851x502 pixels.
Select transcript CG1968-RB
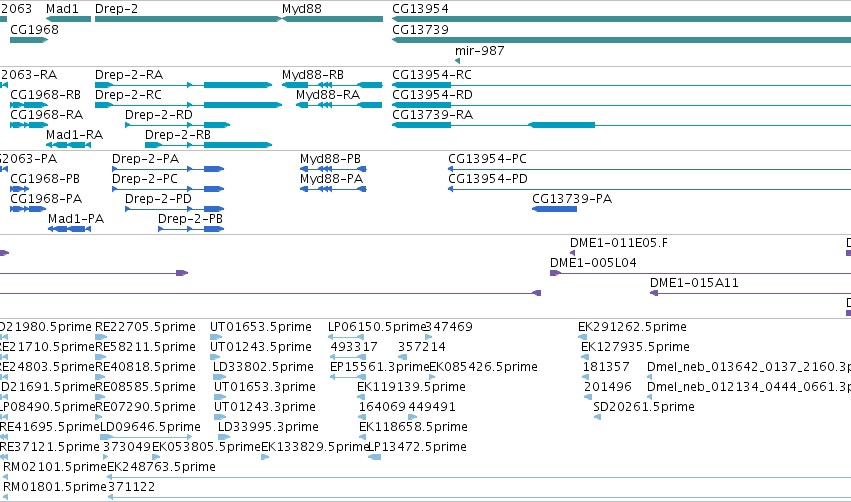[29, 105]
